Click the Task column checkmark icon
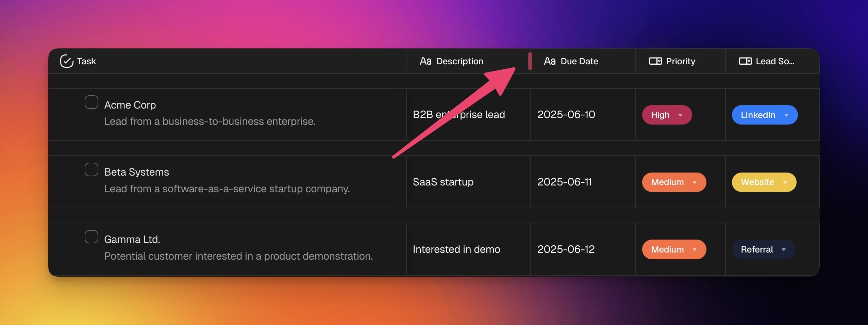The width and height of the screenshot is (868, 325). 67,61
